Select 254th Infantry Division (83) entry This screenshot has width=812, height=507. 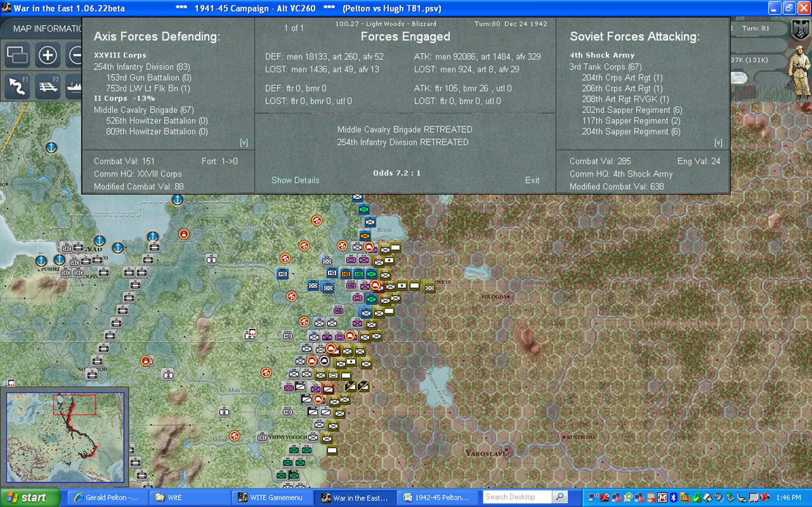142,67
